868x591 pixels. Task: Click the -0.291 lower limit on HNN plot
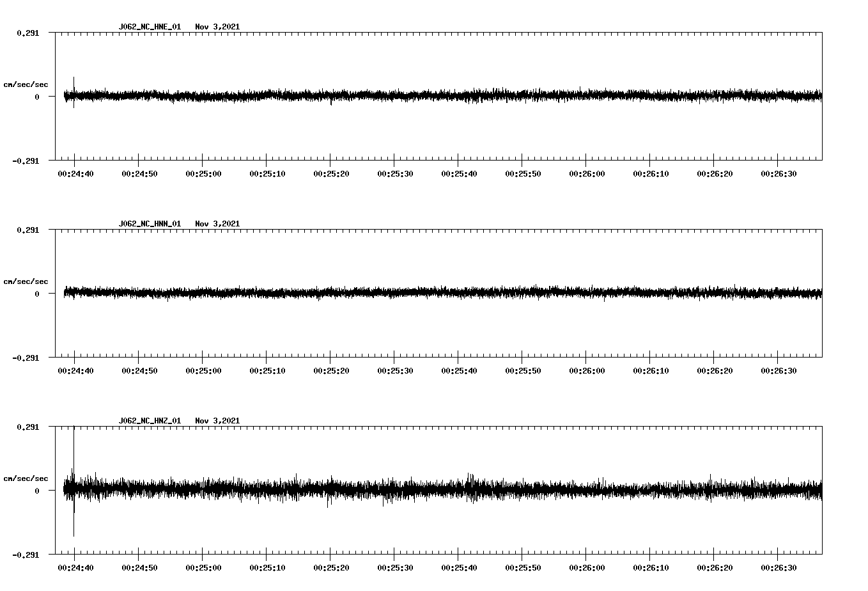click(x=26, y=358)
